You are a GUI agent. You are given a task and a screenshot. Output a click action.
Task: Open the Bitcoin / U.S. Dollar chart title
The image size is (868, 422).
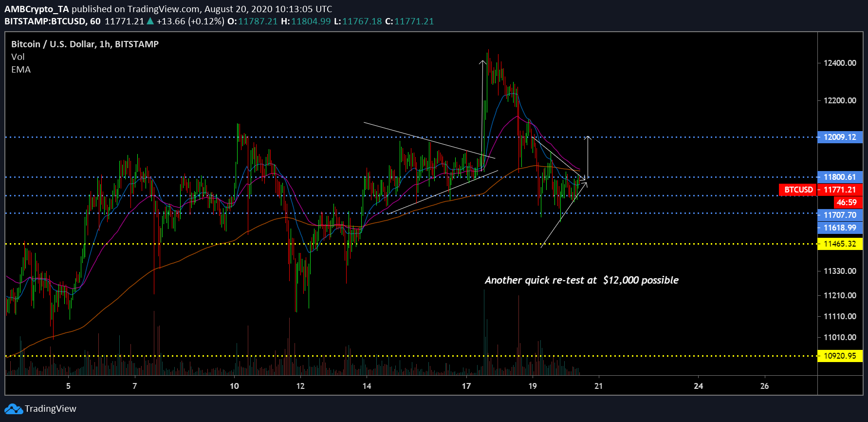(x=85, y=44)
